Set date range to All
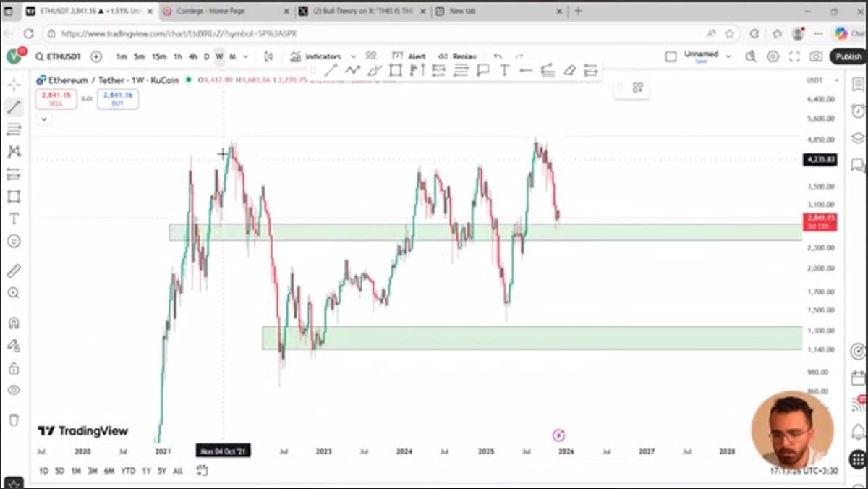The height and width of the screenshot is (489, 868). [x=178, y=471]
